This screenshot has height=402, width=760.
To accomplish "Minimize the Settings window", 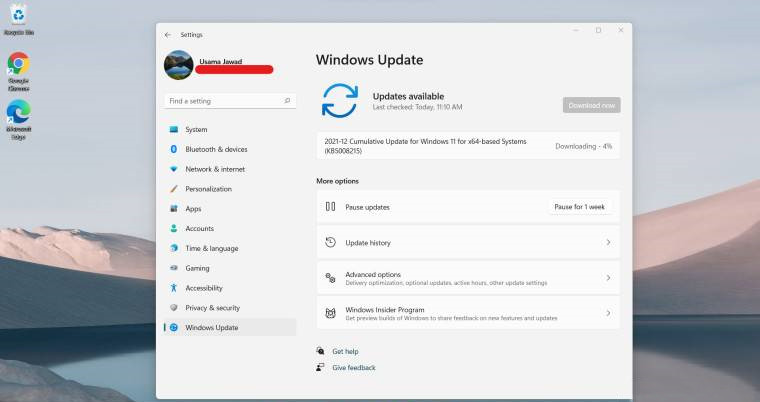I will pos(576,30).
